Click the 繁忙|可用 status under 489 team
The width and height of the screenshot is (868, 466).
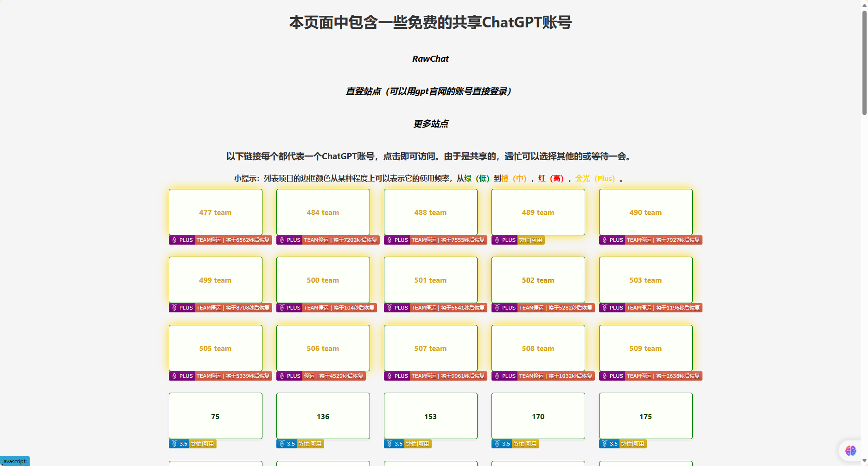531,240
